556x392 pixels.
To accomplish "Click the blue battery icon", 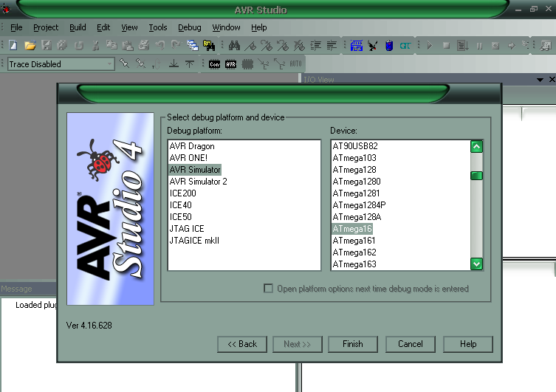I will [x=389, y=45].
